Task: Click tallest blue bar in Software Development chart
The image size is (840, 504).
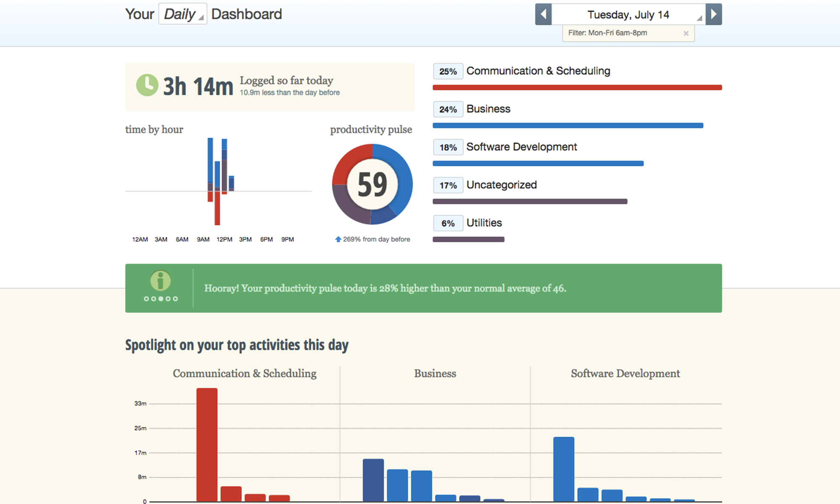Action: [x=564, y=469]
